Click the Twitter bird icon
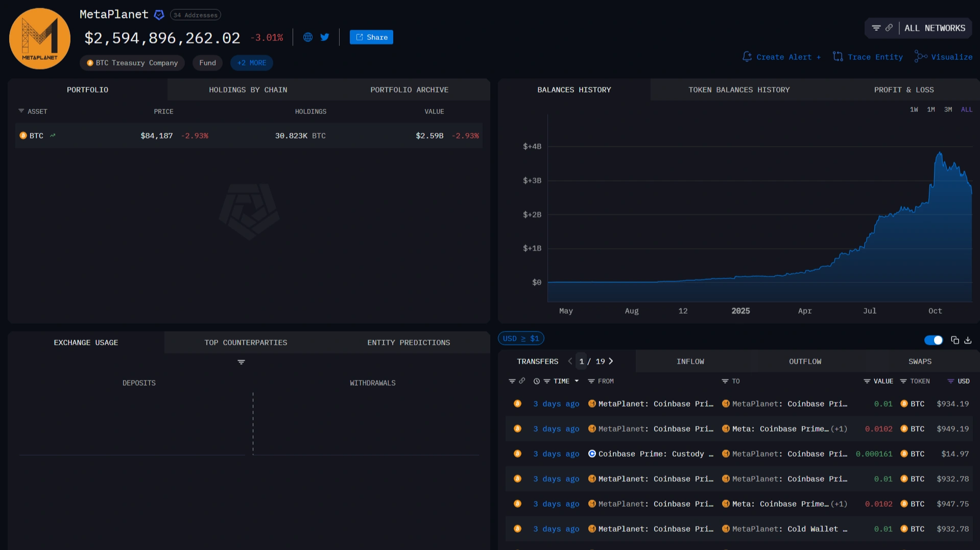The width and height of the screenshot is (980, 550). 325,37
